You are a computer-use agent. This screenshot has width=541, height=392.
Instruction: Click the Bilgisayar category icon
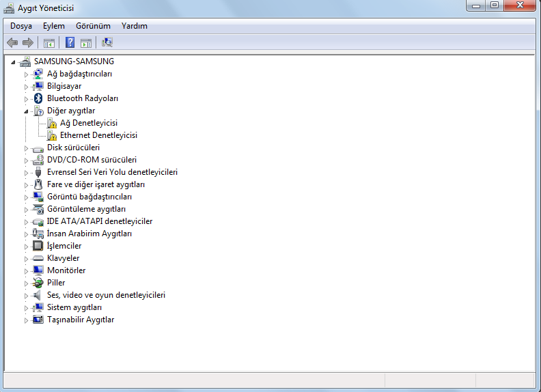point(38,86)
